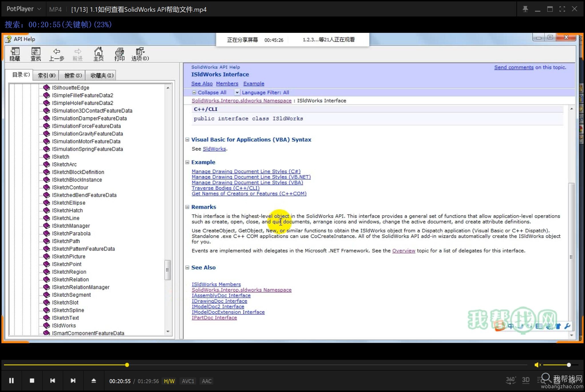
Task: Click the IME keyboard icon
Action: [539, 326]
